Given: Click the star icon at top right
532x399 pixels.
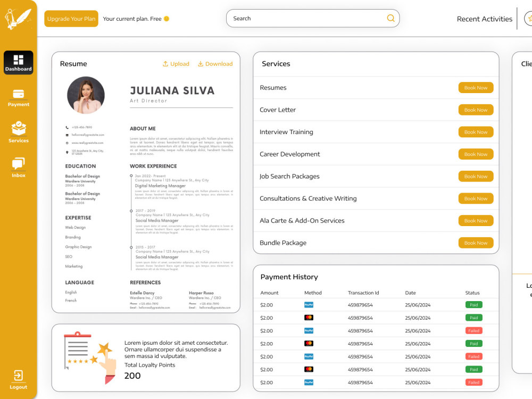Looking at the screenshot, I should pyautogui.click(x=529, y=19).
